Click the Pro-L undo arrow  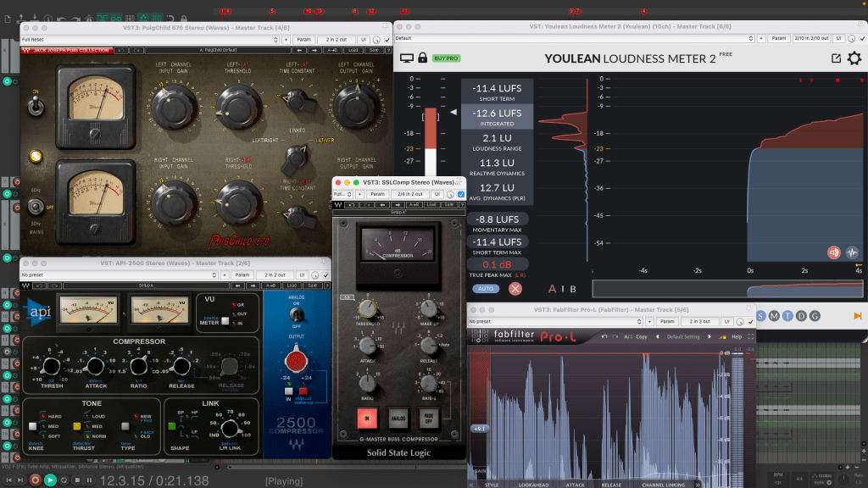(603, 336)
